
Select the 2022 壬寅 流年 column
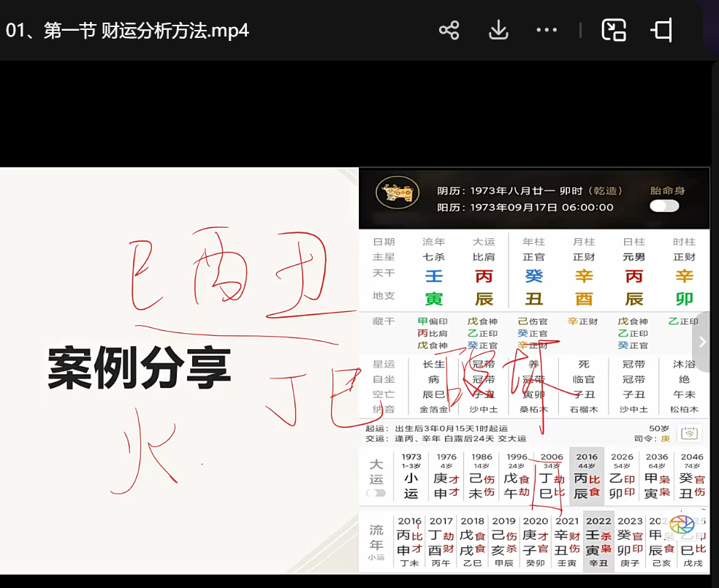coord(598,541)
